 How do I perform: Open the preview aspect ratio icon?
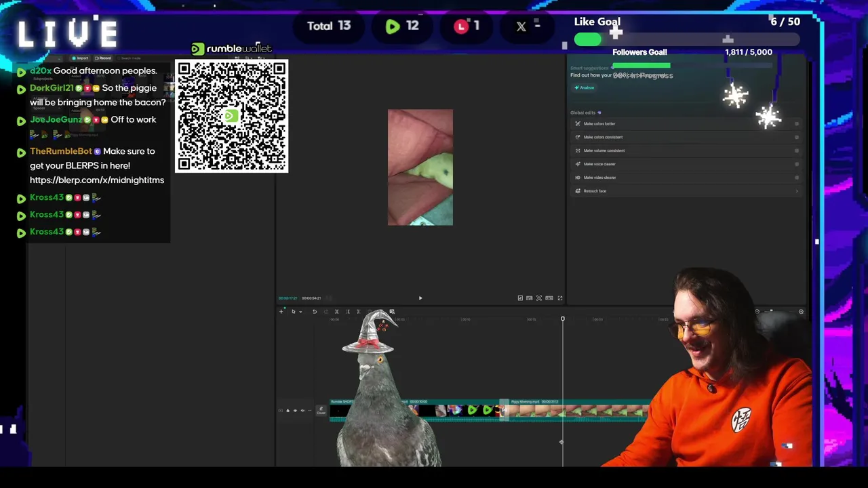click(x=549, y=298)
